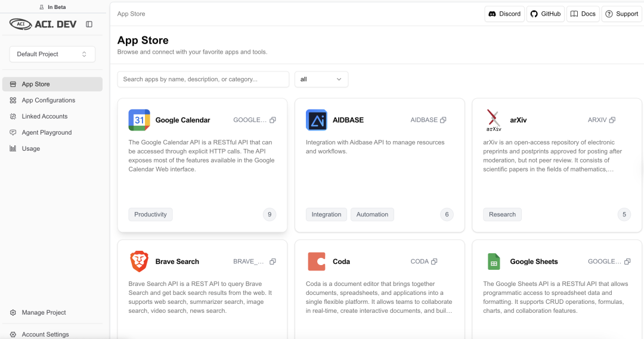Click the AIDBASE function count 6
Viewport: 644px width, 339px height.
tap(447, 214)
